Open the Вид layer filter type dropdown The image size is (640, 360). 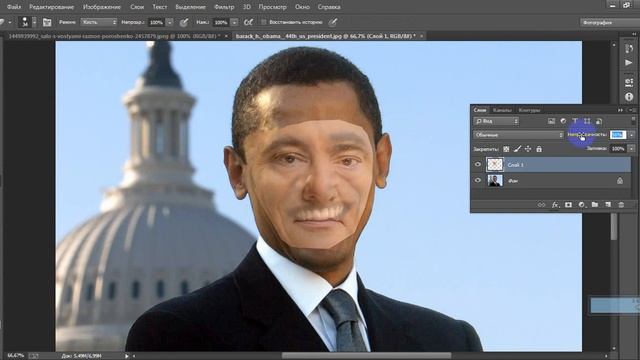(x=496, y=121)
